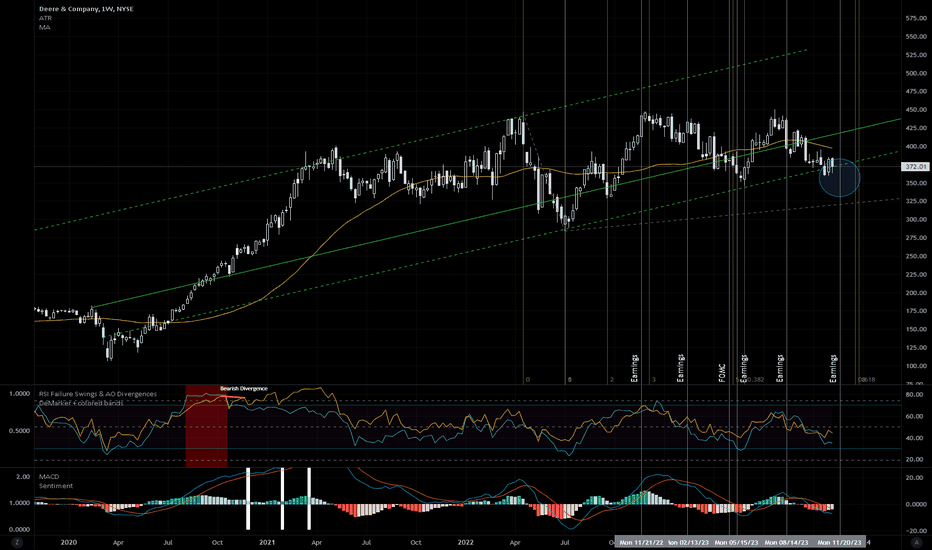Select the Deere & Company, 1W, NYSE title

coord(86,9)
